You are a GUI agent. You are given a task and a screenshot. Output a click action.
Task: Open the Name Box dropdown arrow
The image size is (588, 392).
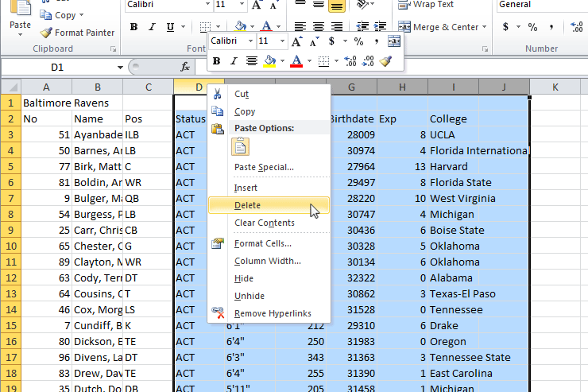[120, 68]
